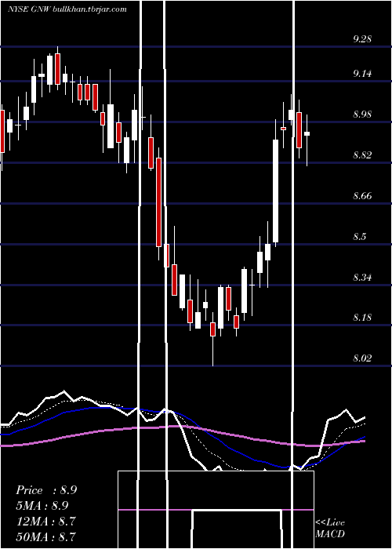Click the 50MA : 8.7 readout
The image size is (392, 549).
click(x=45, y=536)
